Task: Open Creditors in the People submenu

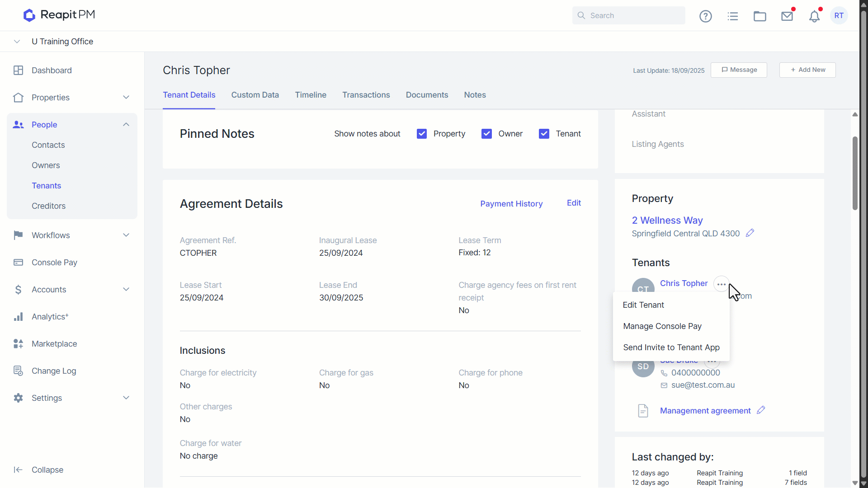Action: (48, 206)
